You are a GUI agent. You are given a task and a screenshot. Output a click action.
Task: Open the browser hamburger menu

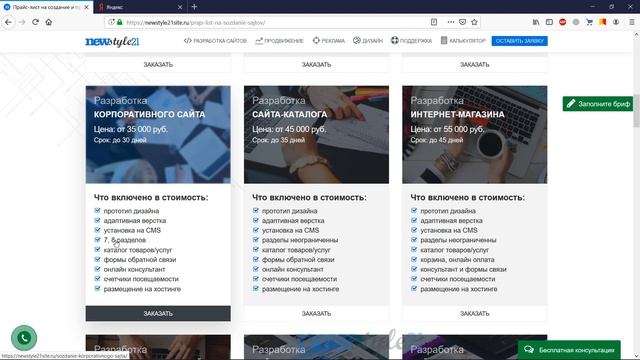coord(631,22)
